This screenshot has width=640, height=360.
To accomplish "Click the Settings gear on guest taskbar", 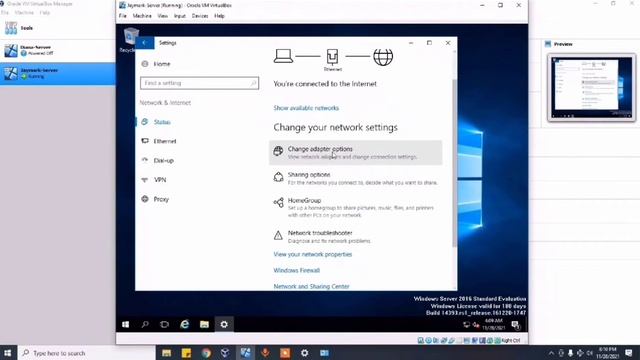I will coord(224,324).
